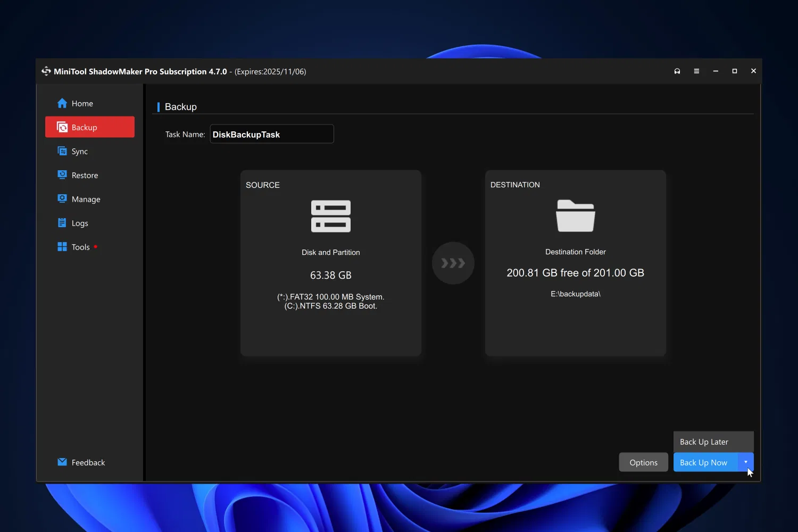798x532 pixels.
Task: Select the E:\backupdata\ destination path
Action: pos(575,294)
